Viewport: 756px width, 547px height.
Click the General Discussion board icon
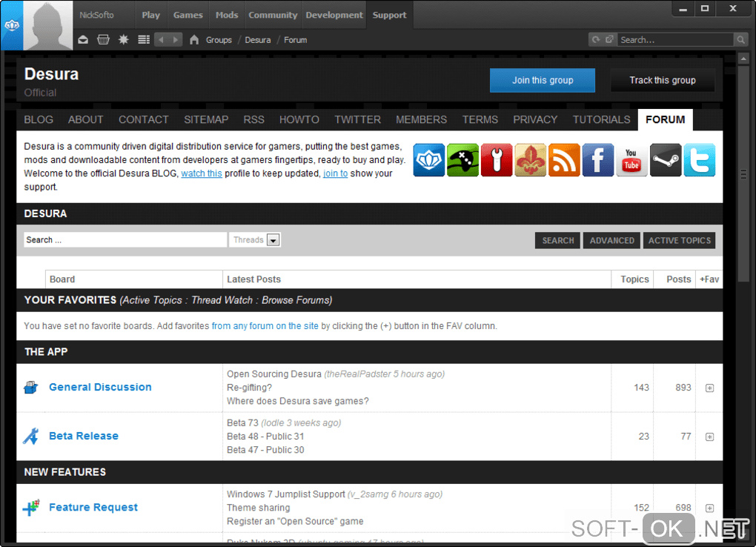[31, 388]
